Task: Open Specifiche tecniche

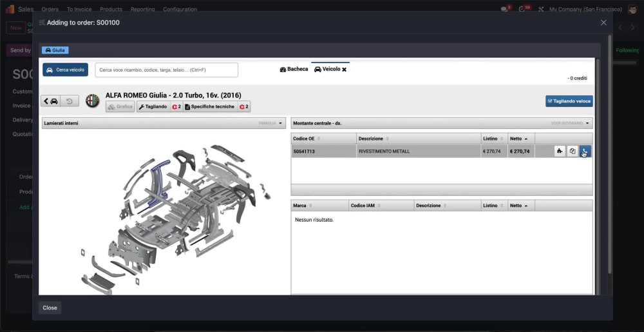Action: point(210,107)
